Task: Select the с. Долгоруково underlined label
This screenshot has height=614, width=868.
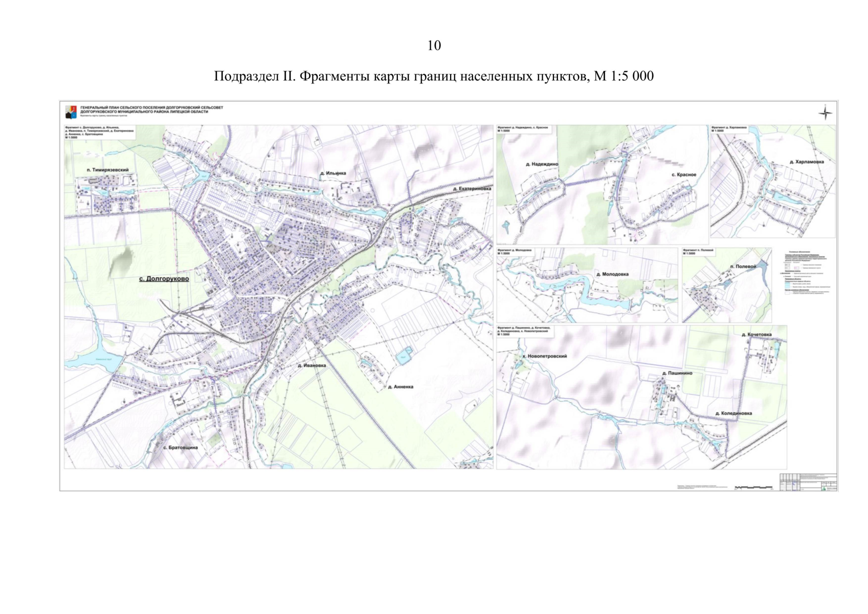Action: click(x=164, y=279)
